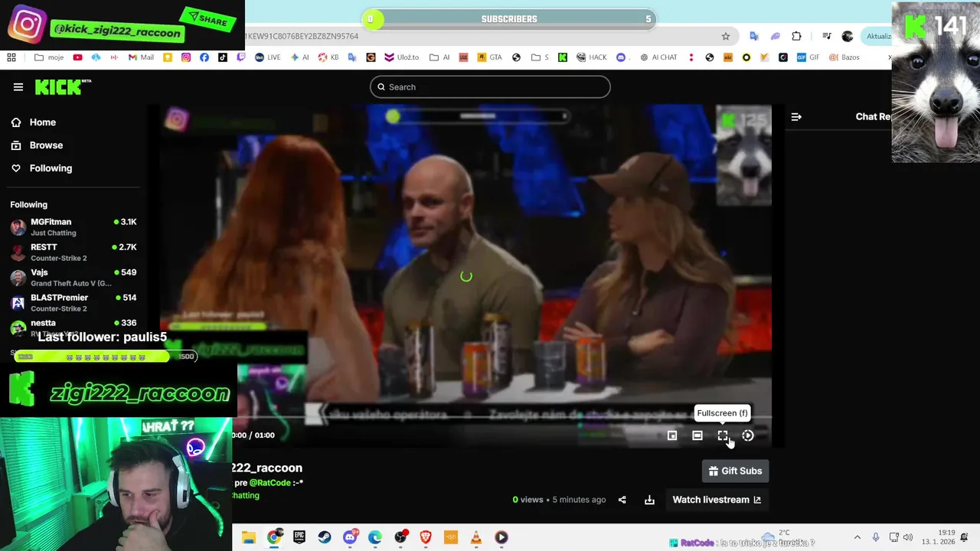The image size is (980, 551).
Task: Open RESTT channel from Following list
Action: [x=73, y=253]
